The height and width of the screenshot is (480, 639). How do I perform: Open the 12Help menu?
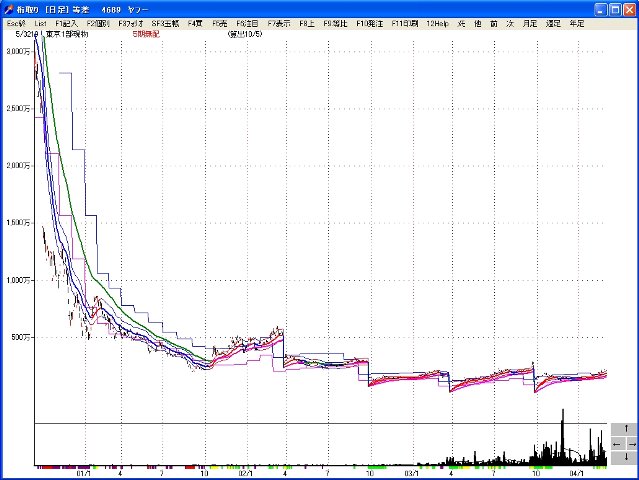tap(437, 22)
